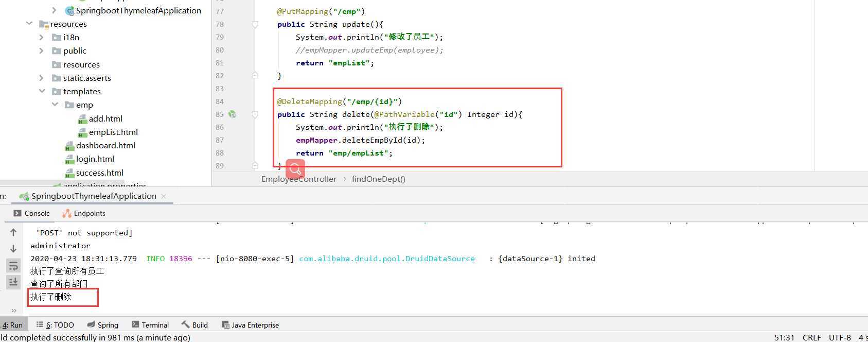
Task: Collapse the top-level resources folder
Action: tap(29, 24)
